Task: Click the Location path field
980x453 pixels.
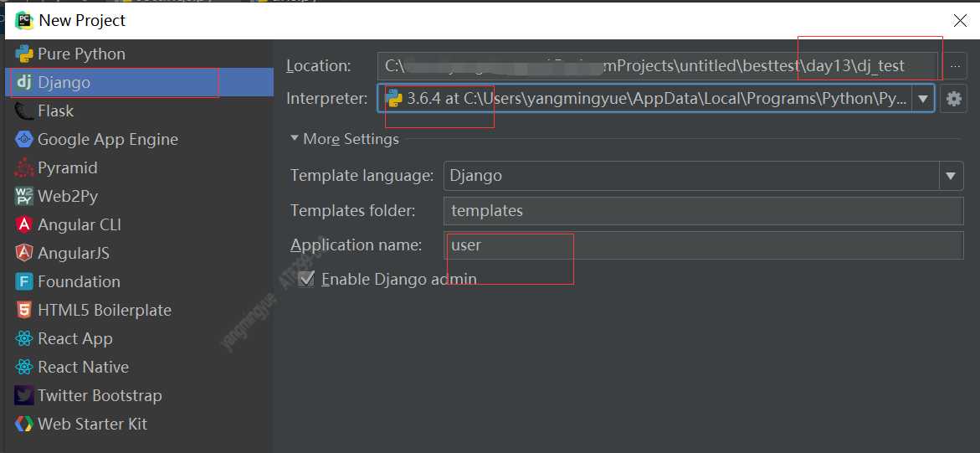Action: pyautogui.click(x=658, y=65)
